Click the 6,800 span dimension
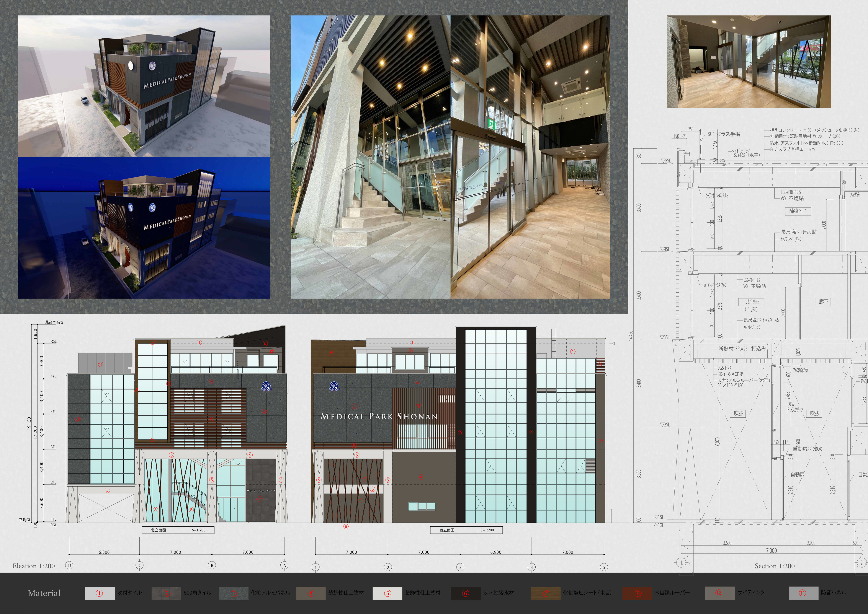The width and height of the screenshot is (868, 614). tap(104, 552)
